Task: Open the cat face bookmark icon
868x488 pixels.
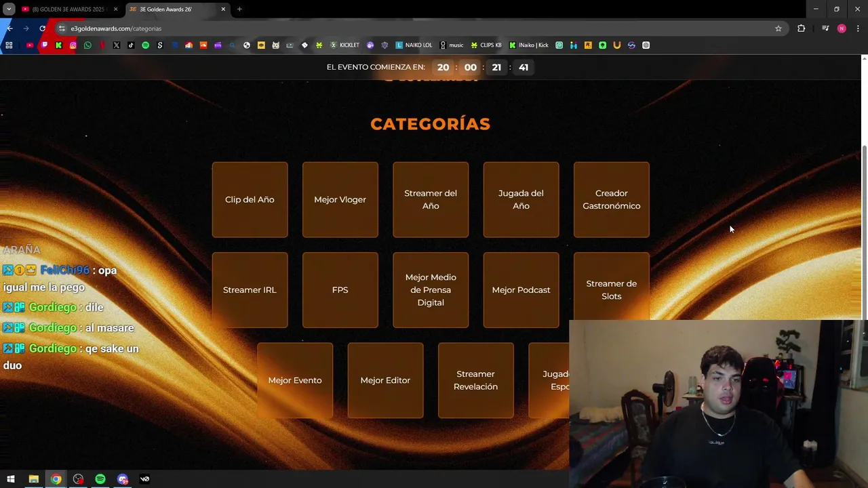Action: (275, 45)
